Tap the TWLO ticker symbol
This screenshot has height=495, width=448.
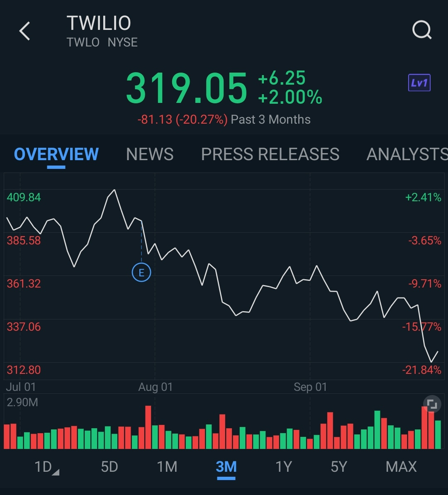pos(83,42)
